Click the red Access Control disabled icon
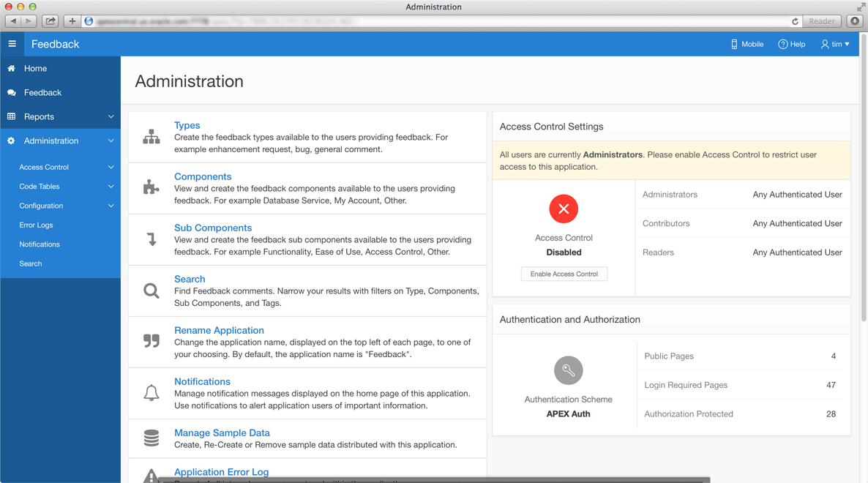 click(x=564, y=209)
